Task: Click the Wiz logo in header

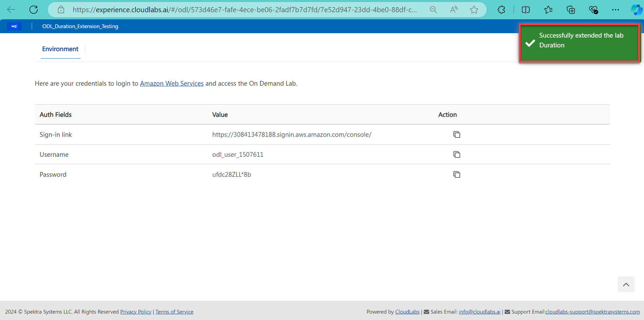Action: (14, 26)
